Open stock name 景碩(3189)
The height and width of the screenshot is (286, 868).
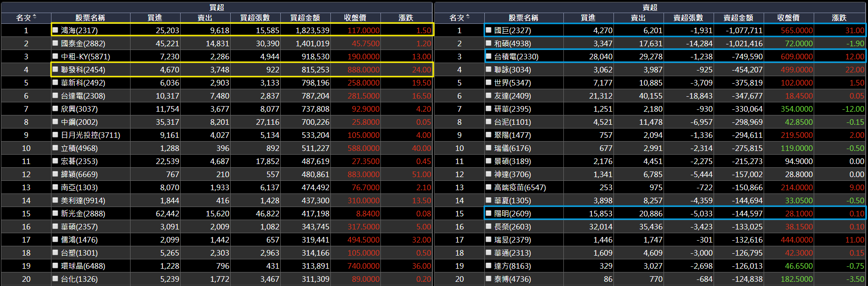pyautogui.click(x=512, y=161)
